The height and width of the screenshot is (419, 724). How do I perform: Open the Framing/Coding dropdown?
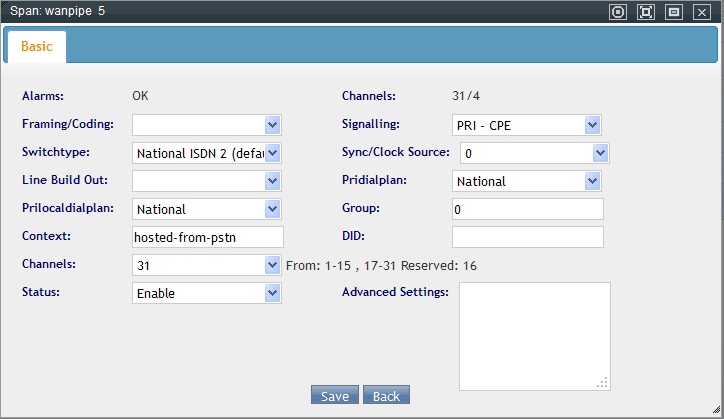(x=208, y=125)
